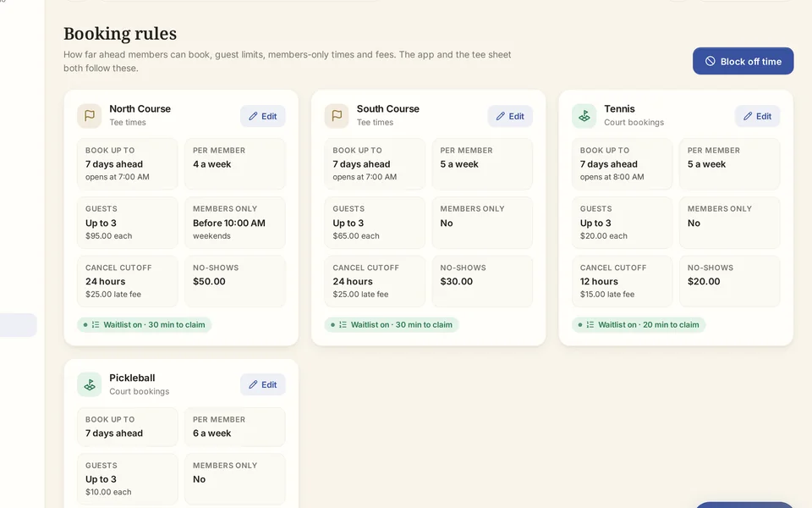Select North Course '4 a week' tile
The width and height of the screenshot is (812, 508).
[235, 163]
